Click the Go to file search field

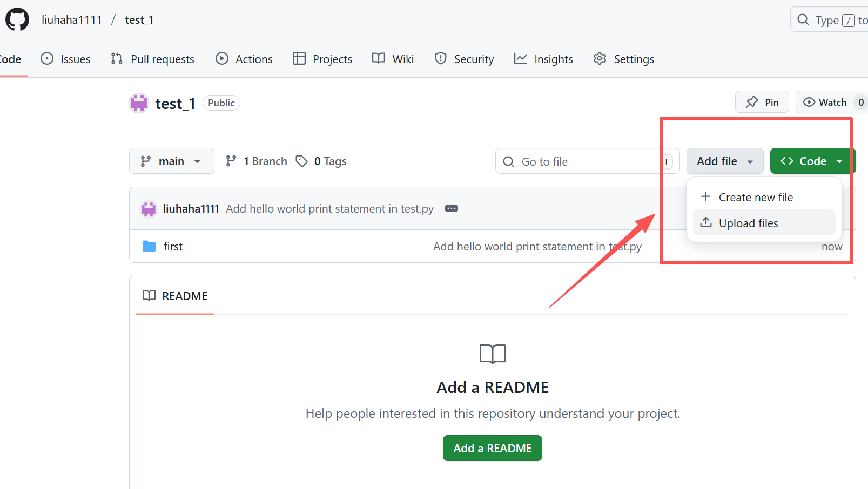point(587,161)
